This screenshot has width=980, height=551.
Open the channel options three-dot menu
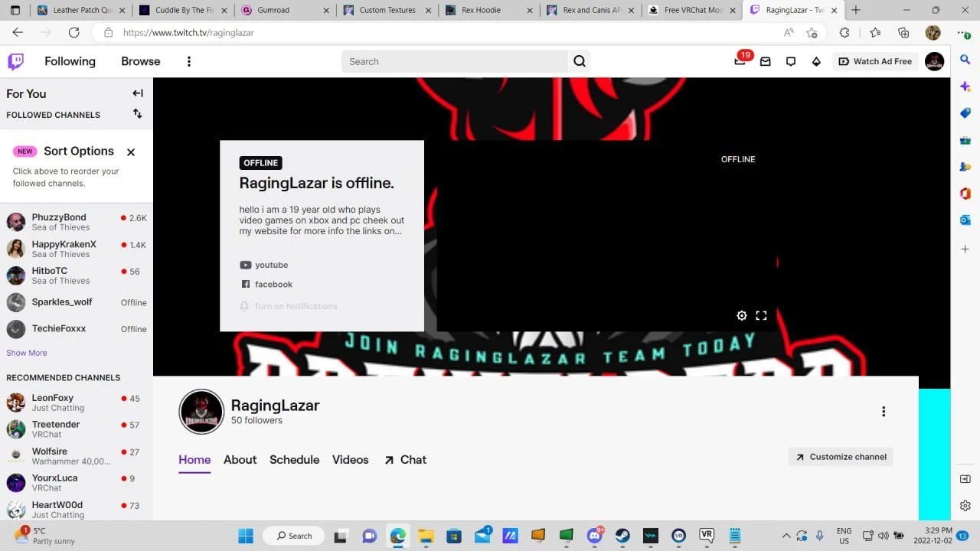(x=884, y=412)
